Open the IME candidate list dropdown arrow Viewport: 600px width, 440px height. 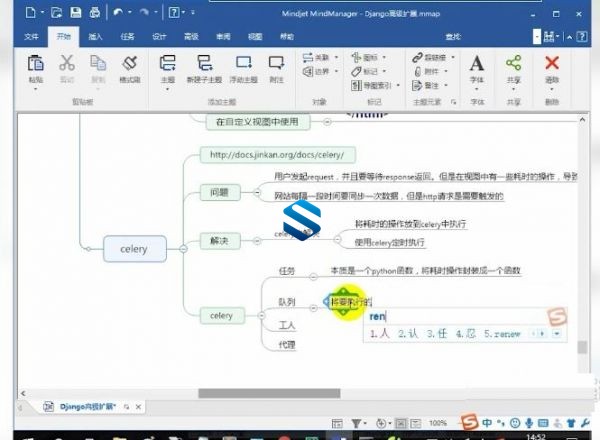pyautogui.click(x=557, y=334)
